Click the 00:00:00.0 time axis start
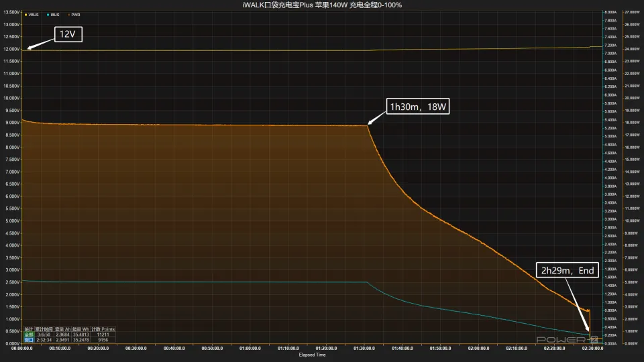This screenshot has width=644, height=362. [x=22, y=349]
